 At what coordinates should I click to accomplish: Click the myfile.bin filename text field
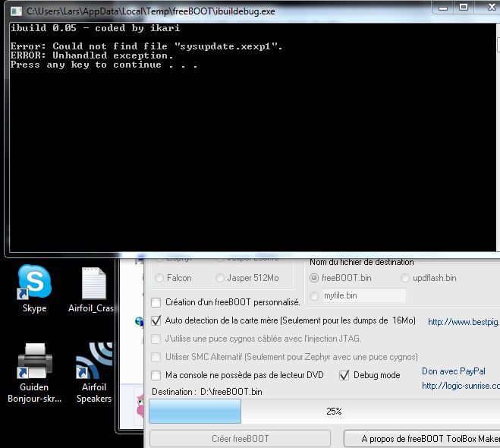(363, 295)
